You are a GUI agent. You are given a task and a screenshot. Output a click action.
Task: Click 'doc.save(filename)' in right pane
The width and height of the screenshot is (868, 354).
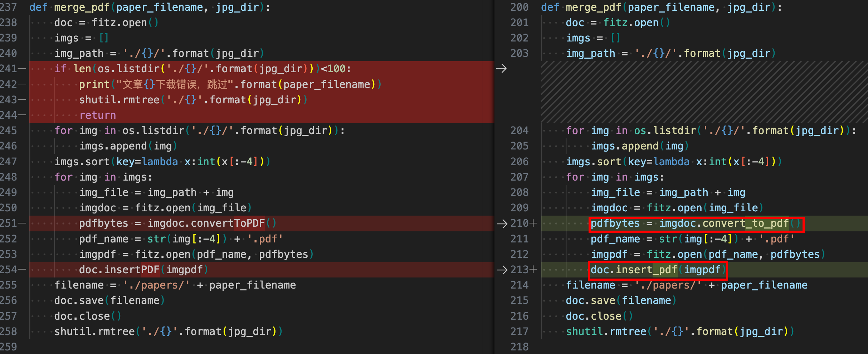(621, 300)
